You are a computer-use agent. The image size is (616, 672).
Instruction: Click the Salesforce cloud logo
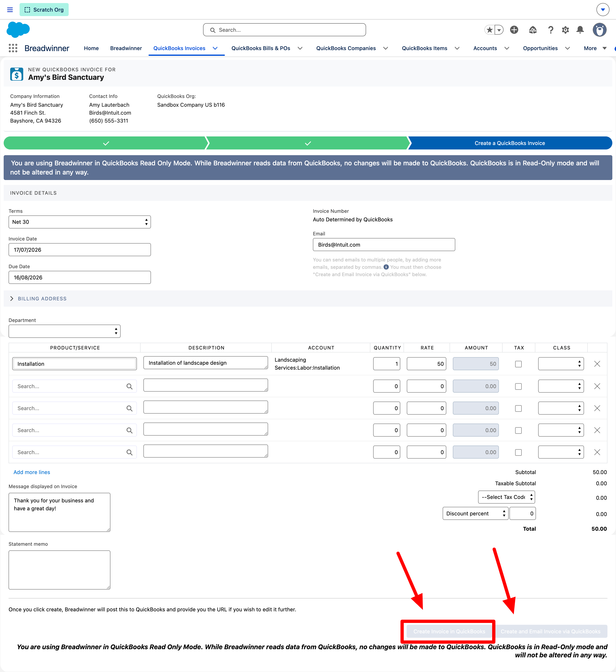pos(18,30)
